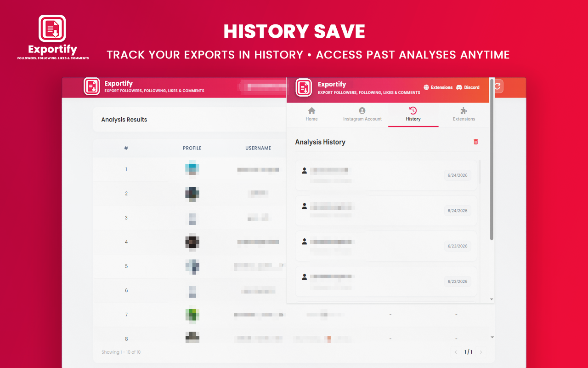
Task: Click the profile picture in row 2
Action: click(x=192, y=194)
